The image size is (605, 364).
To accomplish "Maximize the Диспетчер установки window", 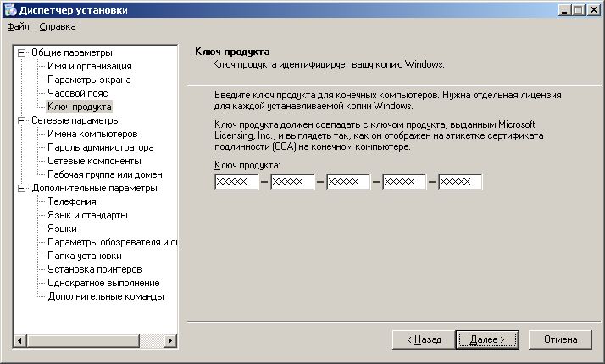I will click(x=579, y=10).
